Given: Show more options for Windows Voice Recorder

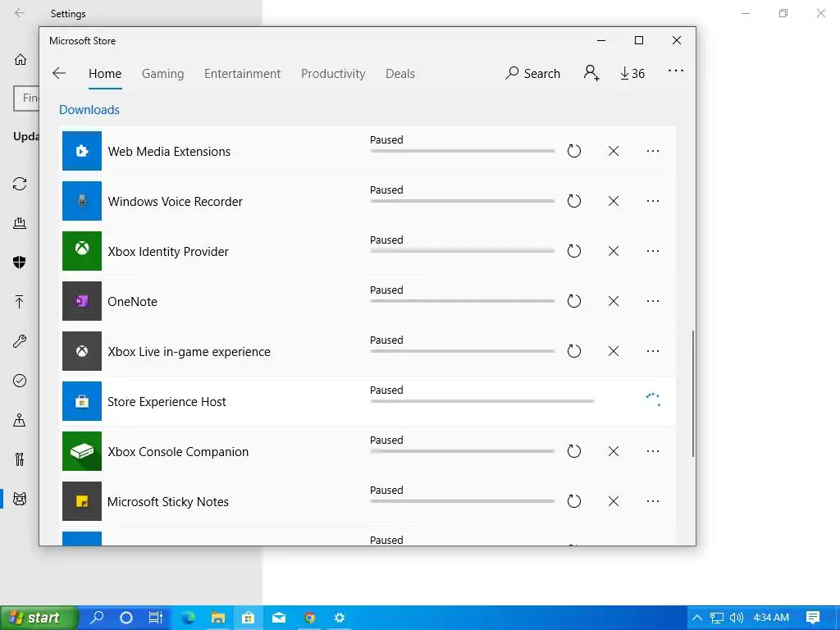Looking at the screenshot, I should tap(652, 201).
